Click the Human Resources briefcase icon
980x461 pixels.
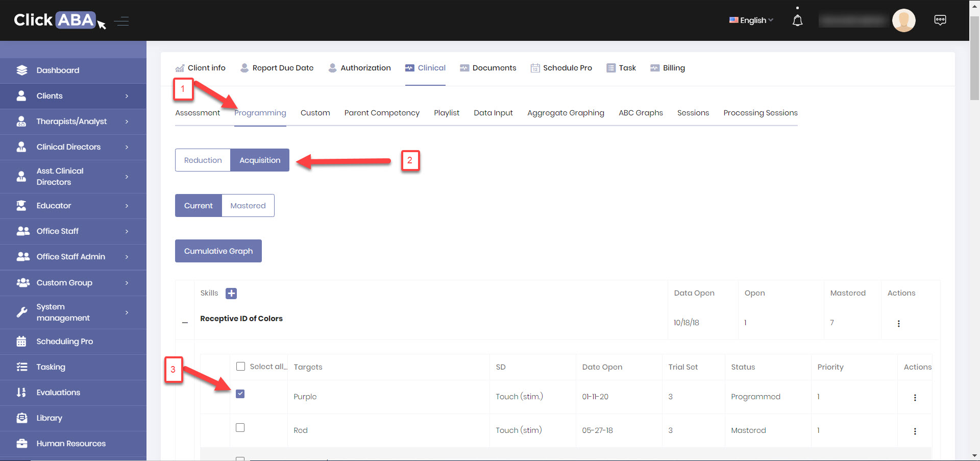pyautogui.click(x=21, y=444)
